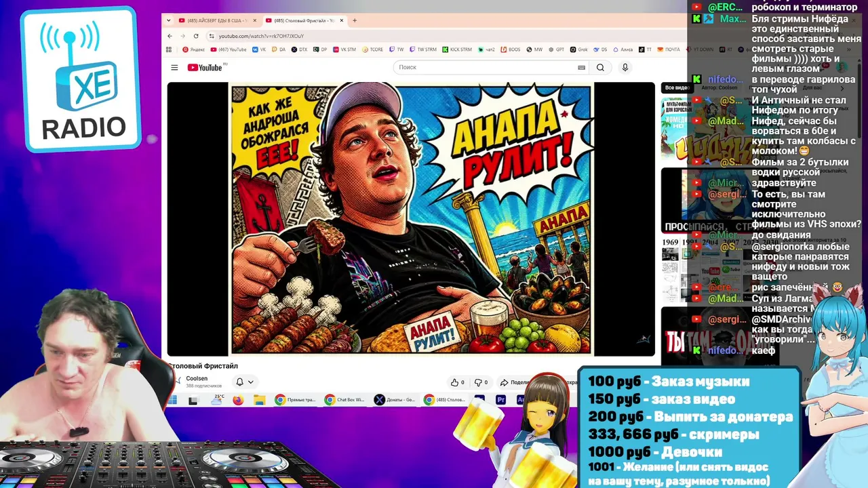Open File Explorer from the taskbar
Screen dimensions: 868x488
tap(259, 401)
